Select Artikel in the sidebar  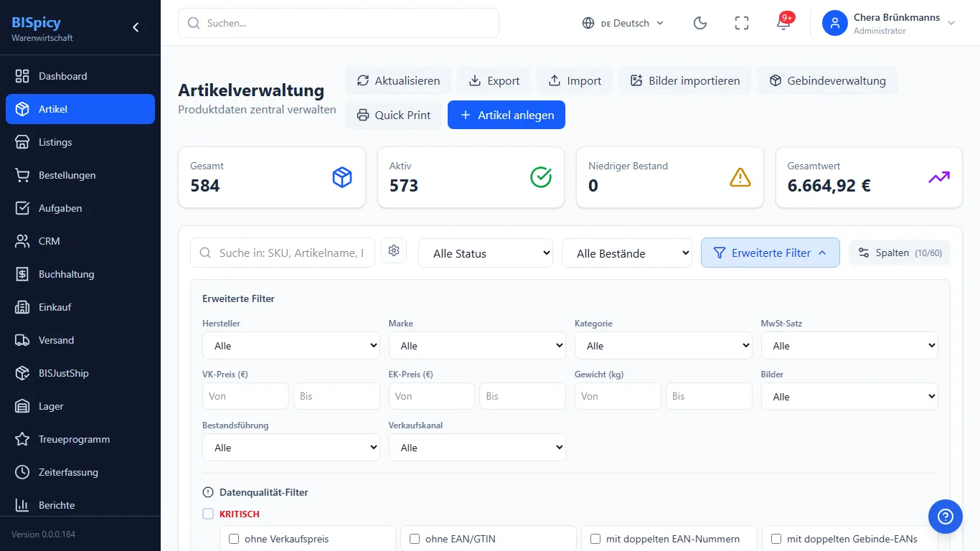click(x=80, y=109)
